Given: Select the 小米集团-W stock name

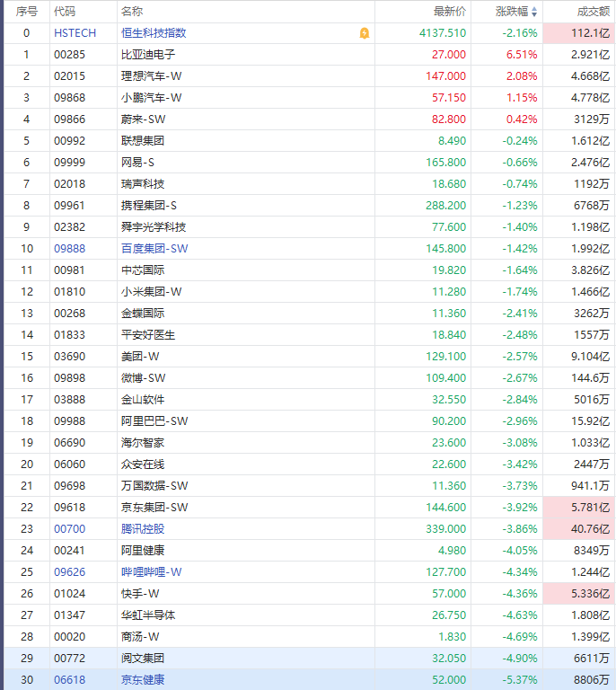Looking at the screenshot, I should tap(151, 292).
